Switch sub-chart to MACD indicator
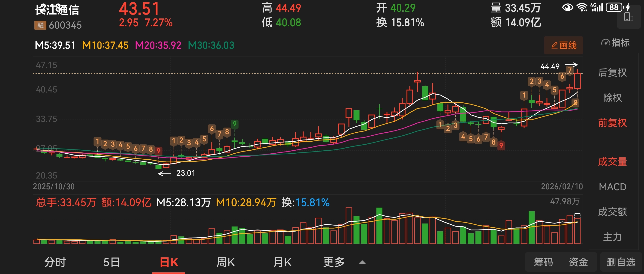Viewport: 644px width, 274px height. coord(612,187)
